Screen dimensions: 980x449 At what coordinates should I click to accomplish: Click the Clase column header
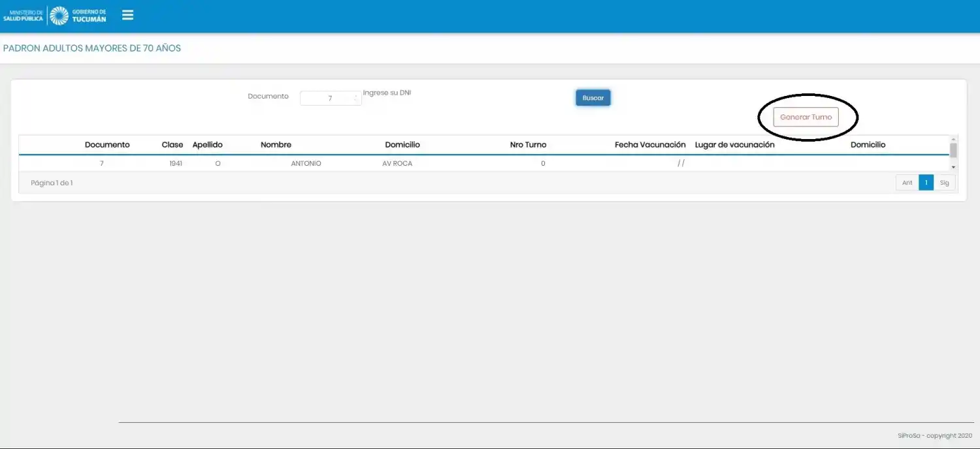172,145
